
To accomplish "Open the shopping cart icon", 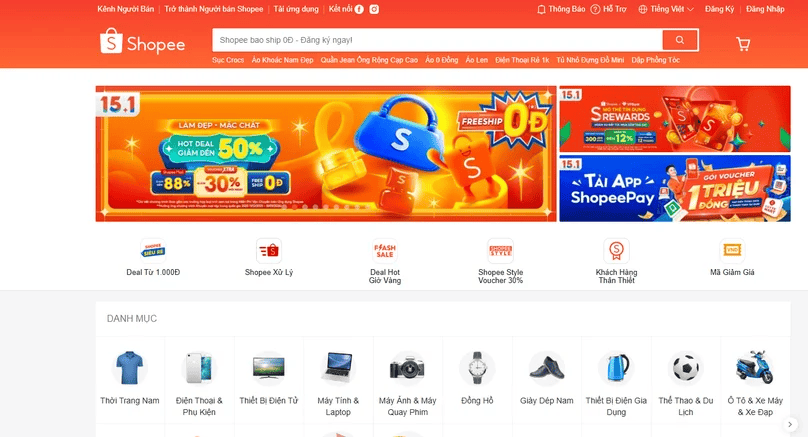I will [x=743, y=44].
